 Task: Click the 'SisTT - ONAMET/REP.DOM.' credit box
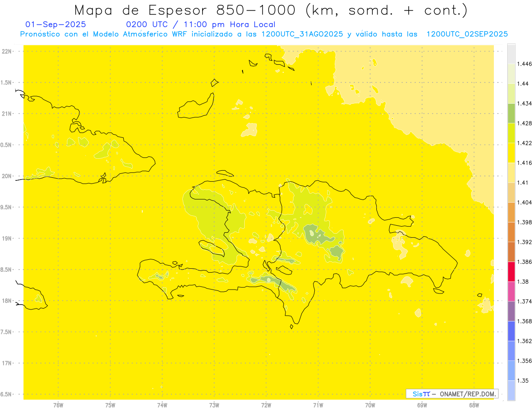click(x=452, y=394)
